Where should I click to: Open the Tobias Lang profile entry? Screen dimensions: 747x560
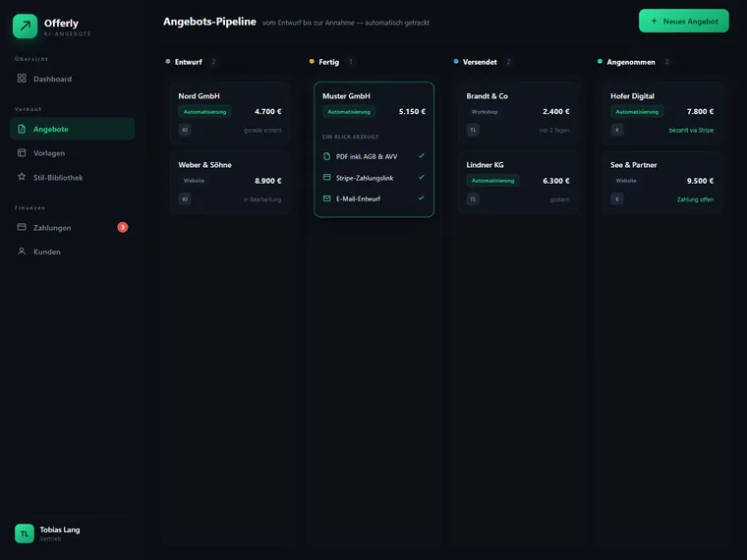tap(47, 533)
